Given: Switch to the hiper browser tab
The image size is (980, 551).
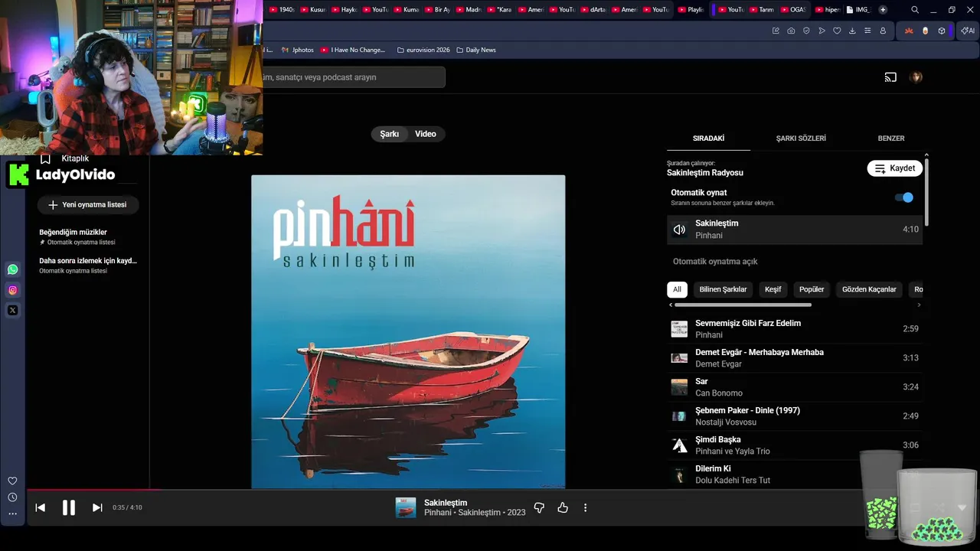Looking at the screenshot, I should point(828,10).
